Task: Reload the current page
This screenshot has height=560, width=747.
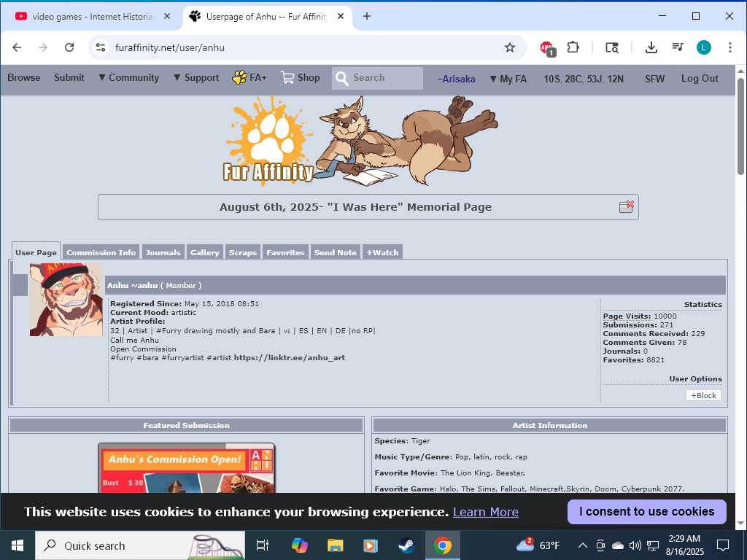Action: (x=69, y=47)
